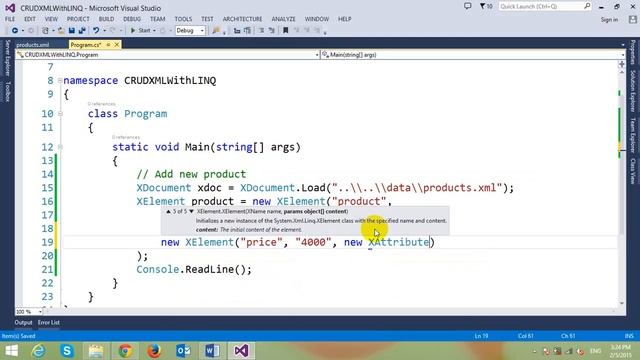Click the decrease indent toolbar icon

[237, 31]
